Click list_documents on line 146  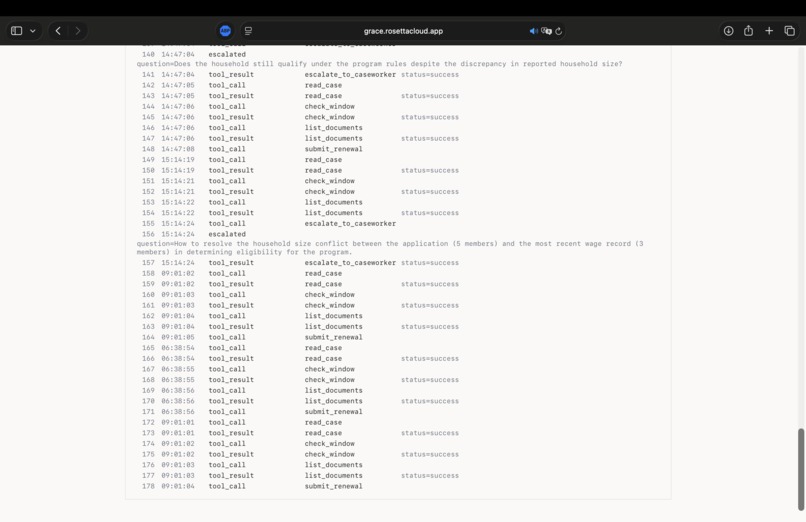[x=333, y=127]
